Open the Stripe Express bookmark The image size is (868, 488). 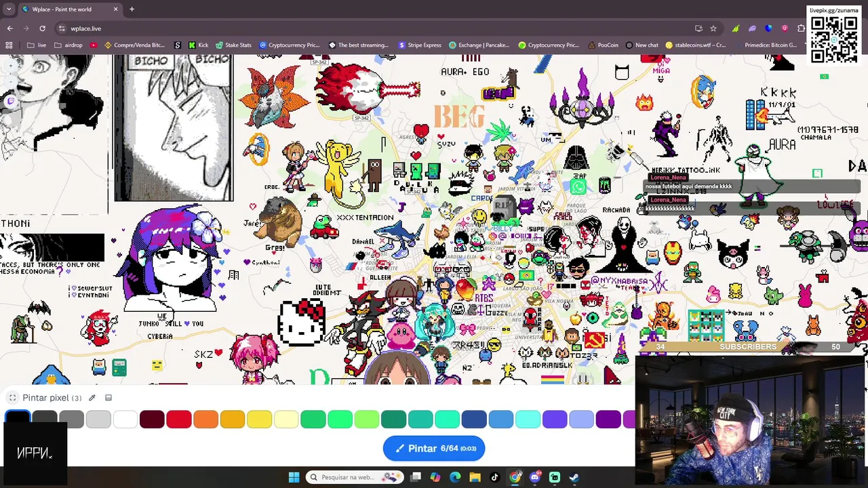click(420, 45)
